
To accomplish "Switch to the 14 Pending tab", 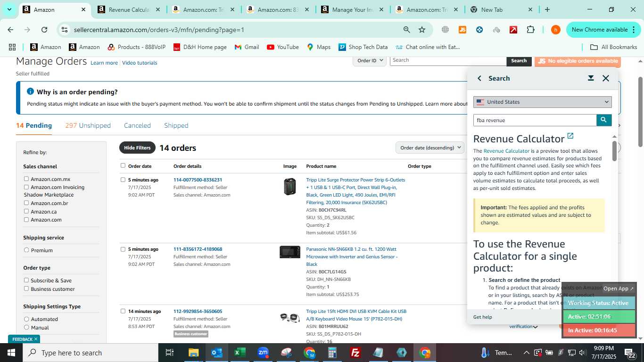I will [34, 125].
